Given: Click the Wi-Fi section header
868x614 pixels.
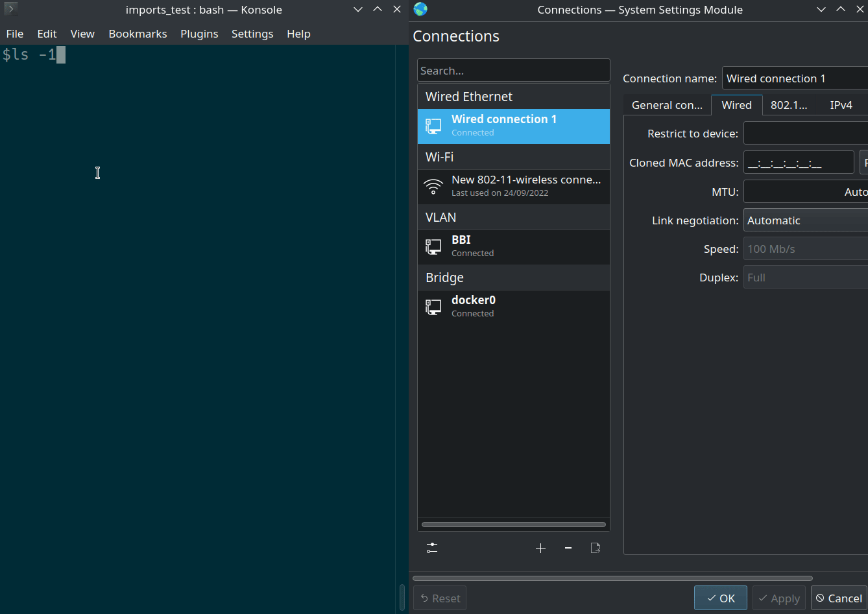Looking at the screenshot, I should (513, 157).
